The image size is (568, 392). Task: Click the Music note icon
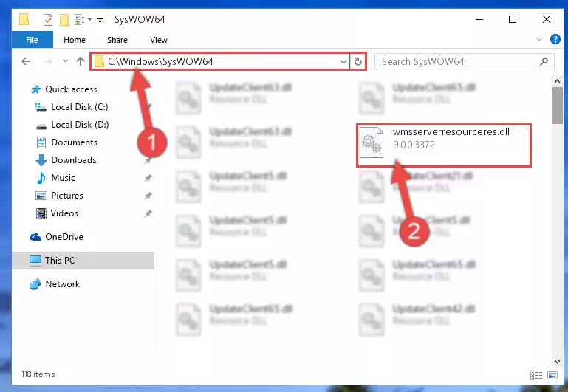click(41, 178)
